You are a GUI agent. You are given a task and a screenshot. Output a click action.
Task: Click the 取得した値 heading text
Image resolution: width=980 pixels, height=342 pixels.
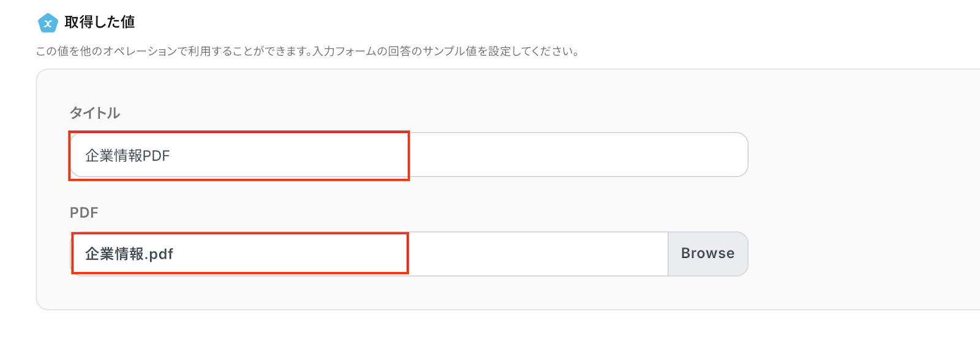(x=99, y=22)
